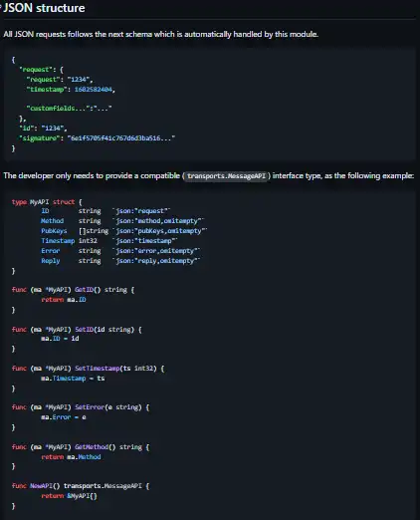Click the "customfields..." line in the JSON block

click(x=69, y=108)
